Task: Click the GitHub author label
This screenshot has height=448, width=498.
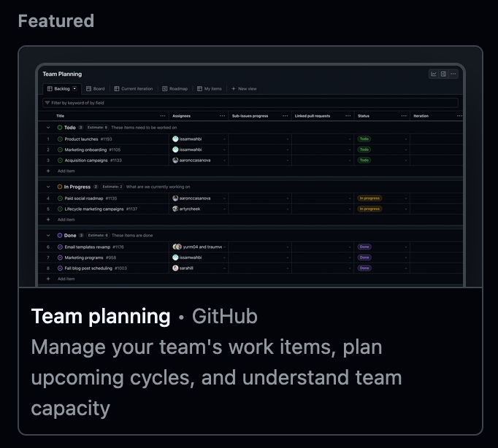Action: point(225,317)
